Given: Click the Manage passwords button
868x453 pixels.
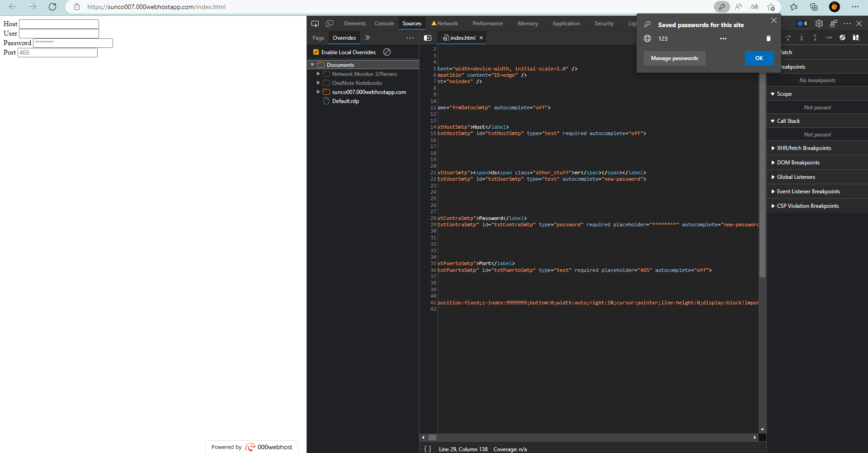Looking at the screenshot, I should [x=674, y=58].
